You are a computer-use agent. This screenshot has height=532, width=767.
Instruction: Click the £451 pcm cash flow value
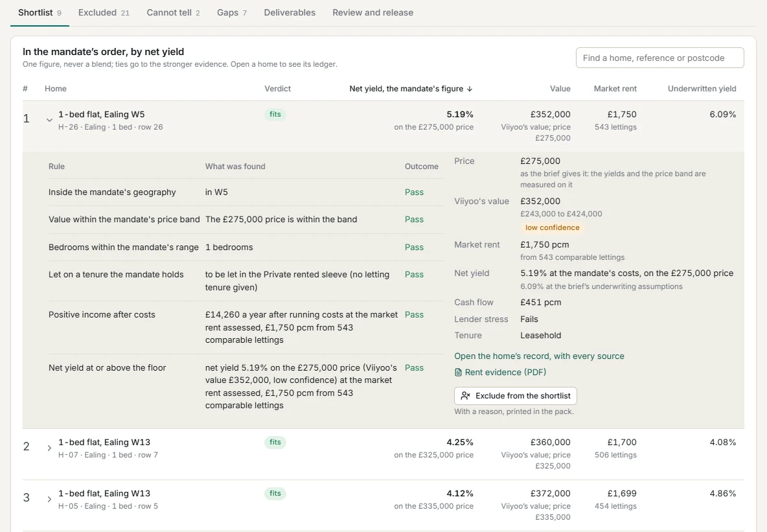click(540, 303)
